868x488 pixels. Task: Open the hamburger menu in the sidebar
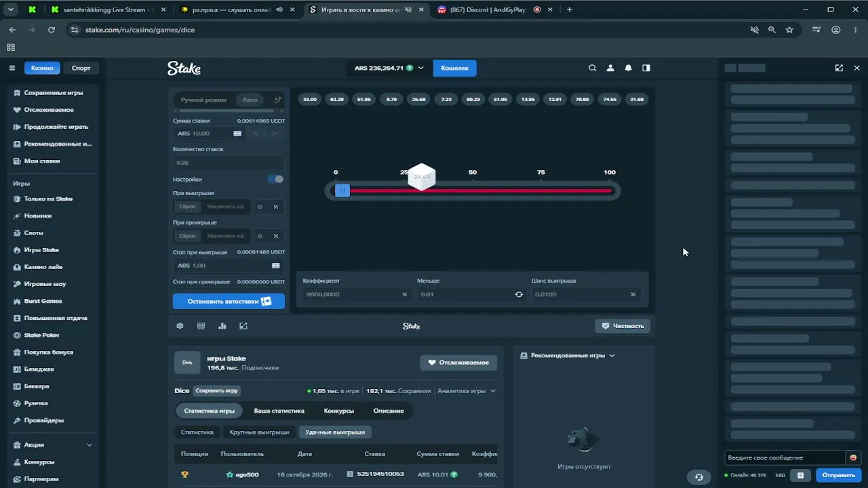[12, 68]
